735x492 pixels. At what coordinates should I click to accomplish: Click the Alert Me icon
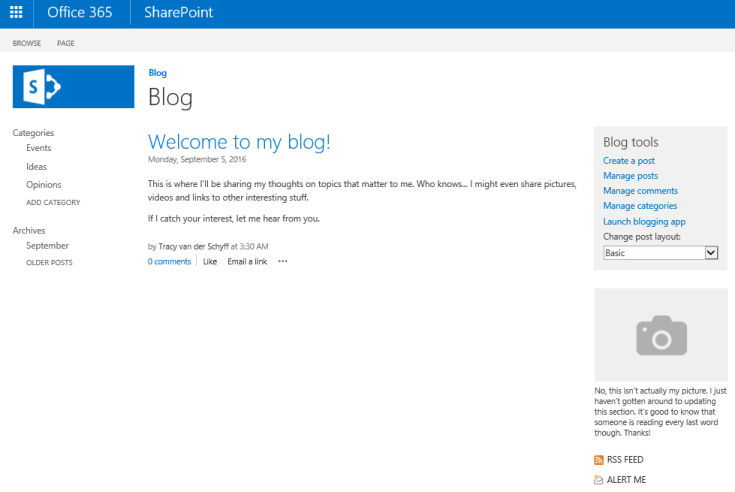tap(599, 480)
